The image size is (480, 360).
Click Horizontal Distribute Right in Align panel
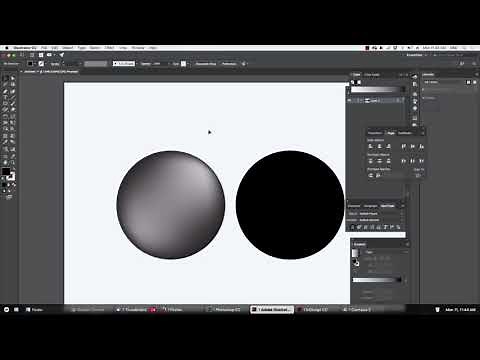tap(421, 161)
